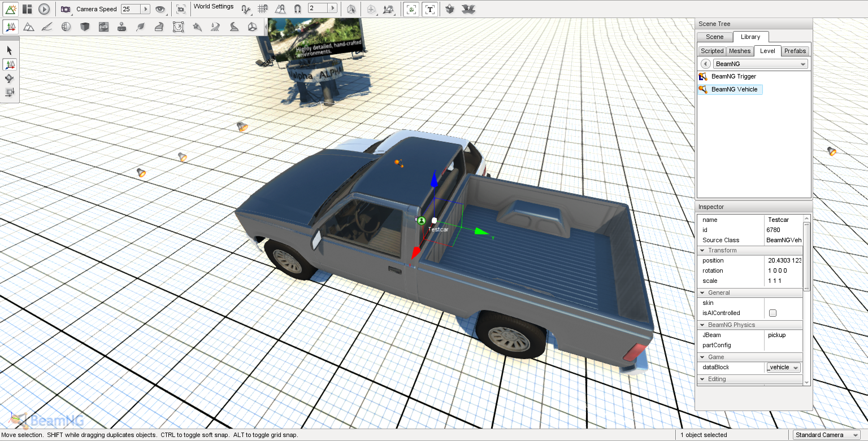Open the Standard Camera dropdown
Image resolution: width=868 pixels, height=441 pixels.
coord(827,435)
